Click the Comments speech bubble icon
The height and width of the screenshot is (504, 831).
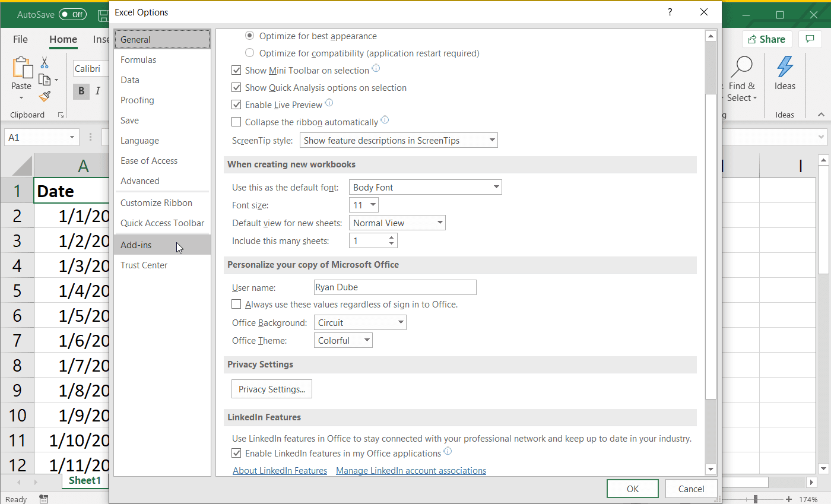tap(810, 39)
